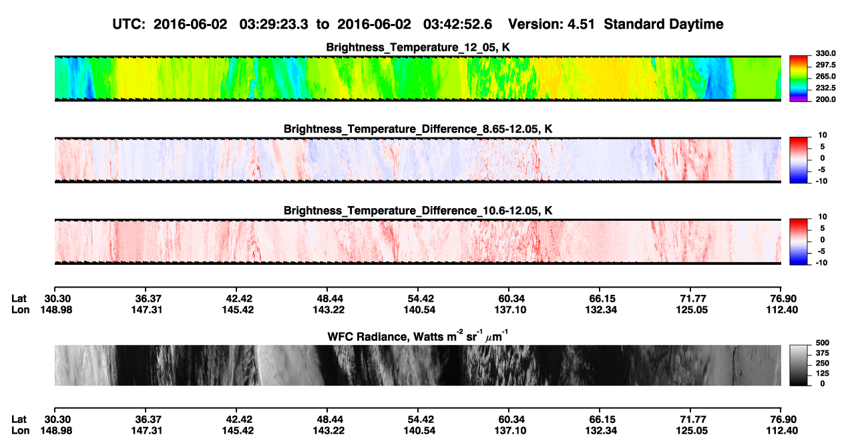Click the WFC Radiance panel title
868x445 pixels.
(417, 337)
